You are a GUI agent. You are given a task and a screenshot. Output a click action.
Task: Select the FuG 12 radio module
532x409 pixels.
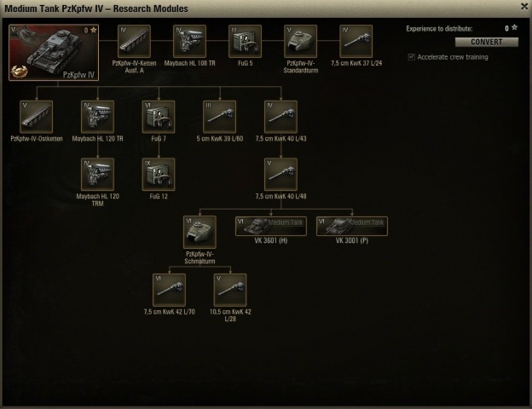tap(159, 175)
